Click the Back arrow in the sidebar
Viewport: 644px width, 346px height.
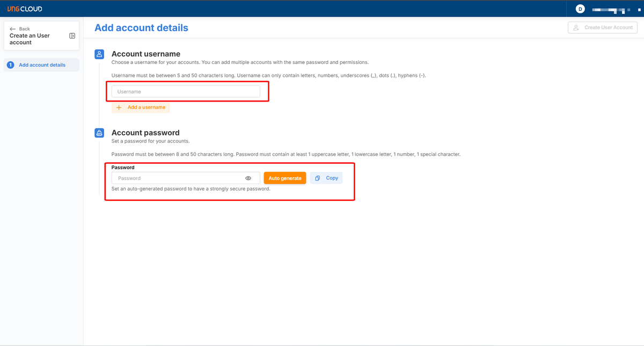[x=13, y=29]
